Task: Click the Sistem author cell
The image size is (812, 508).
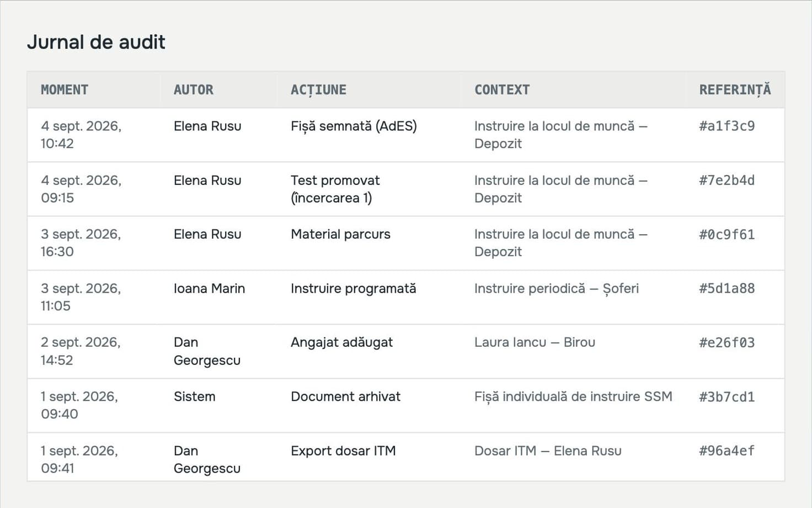Action: click(x=194, y=396)
